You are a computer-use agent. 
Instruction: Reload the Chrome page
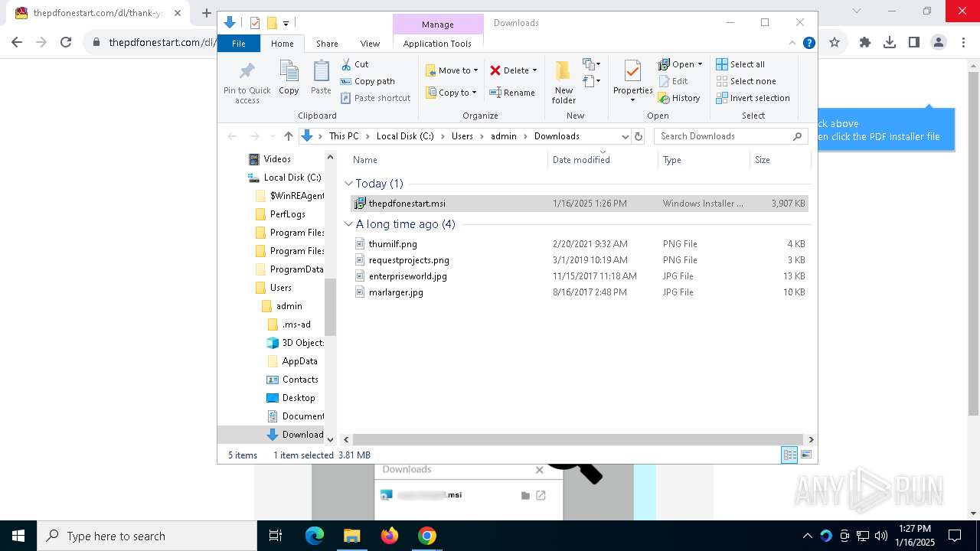coord(66,43)
